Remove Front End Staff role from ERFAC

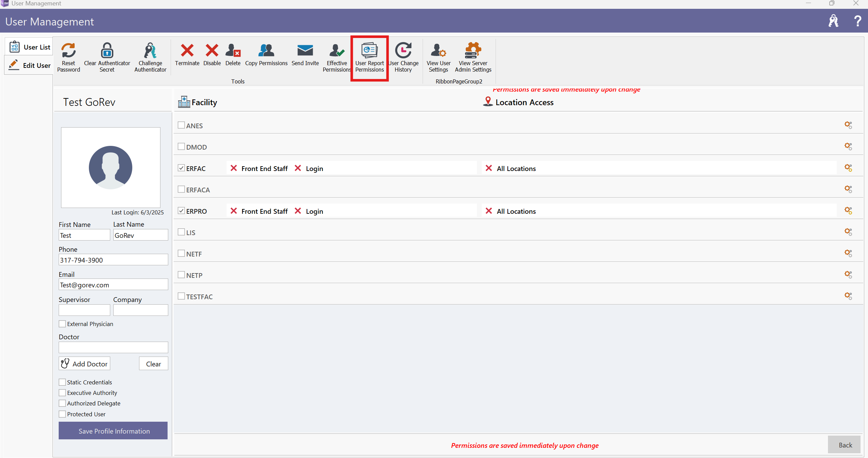click(234, 168)
